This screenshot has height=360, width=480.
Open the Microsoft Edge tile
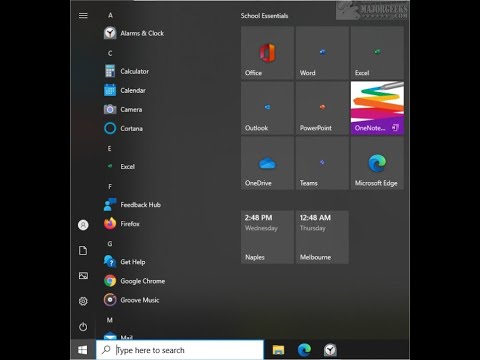[x=377, y=163]
